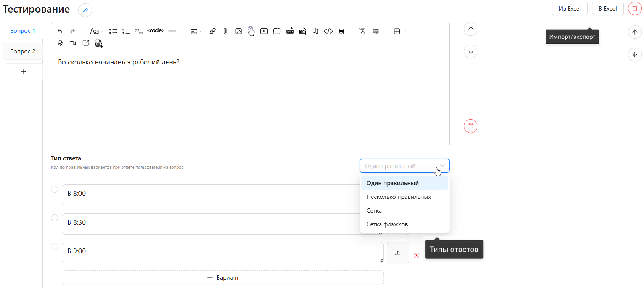Viewport: 644px width, 288px height.
Task: Attach a file with the paperclip icon
Action: (226, 31)
